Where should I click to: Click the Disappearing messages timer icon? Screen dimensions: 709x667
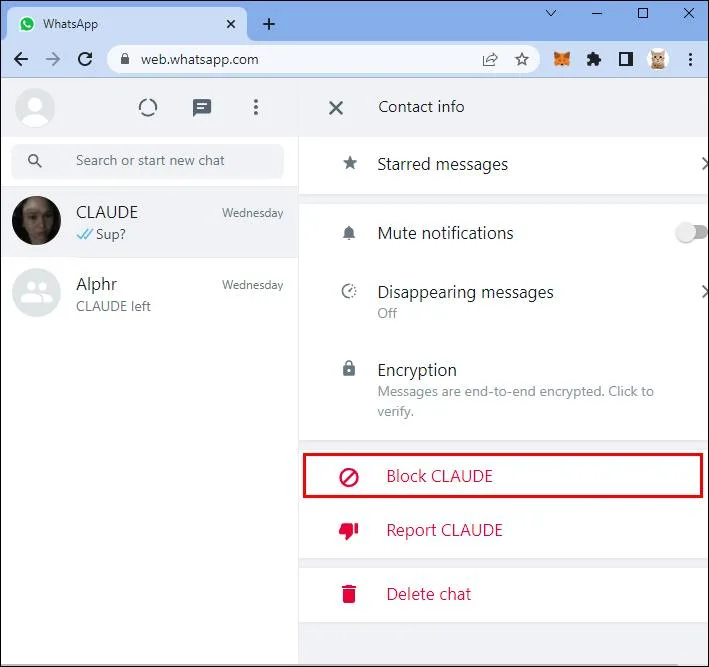click(x=349, y=292)
